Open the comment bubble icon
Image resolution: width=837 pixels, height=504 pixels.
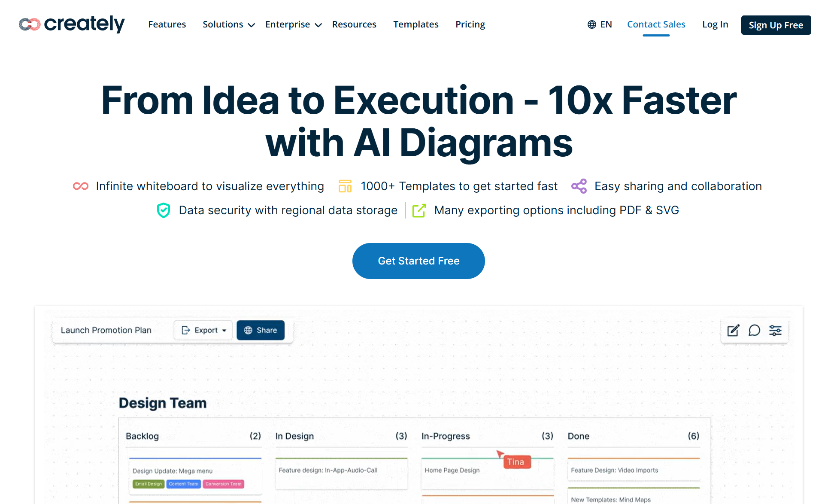tap(754, 330)
